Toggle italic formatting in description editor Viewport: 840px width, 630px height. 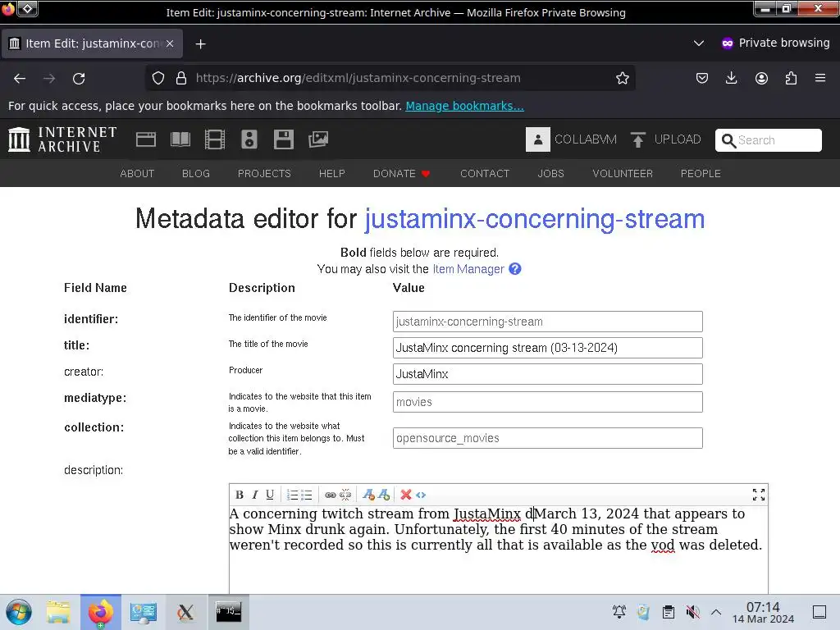coord(255,495)
